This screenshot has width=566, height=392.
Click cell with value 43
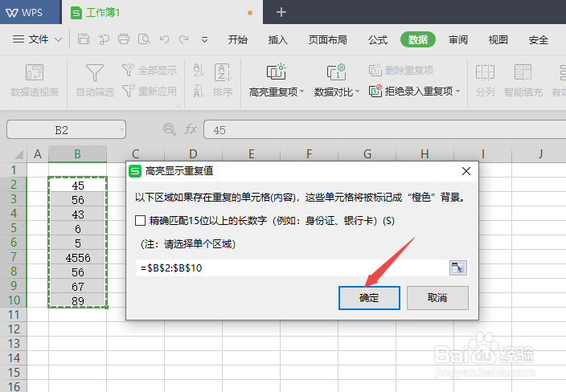[78, 214]
